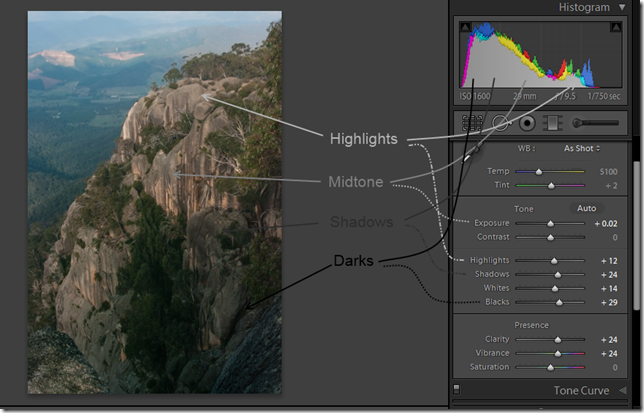Screen dimensions: 644x413
Task: Click the Tone section label
Action: [524, 209]
